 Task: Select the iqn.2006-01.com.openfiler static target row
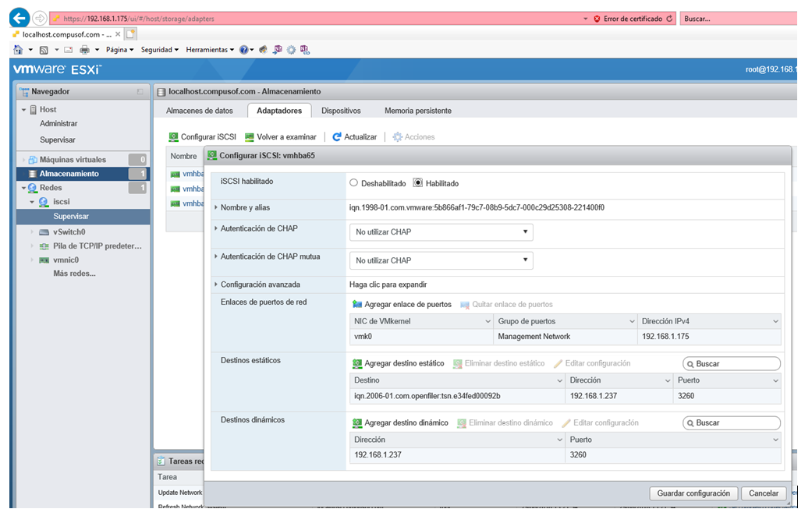[565, 396]
